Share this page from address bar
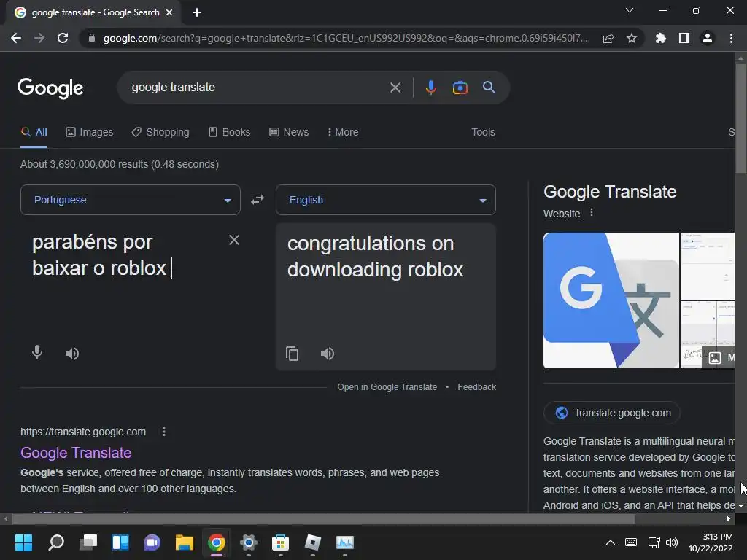 (x=608, y=38)
